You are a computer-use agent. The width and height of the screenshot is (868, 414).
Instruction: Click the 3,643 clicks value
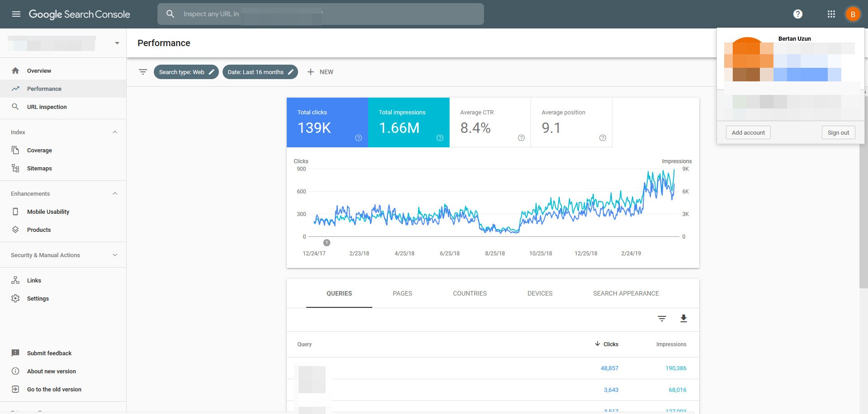click(611, 390)
